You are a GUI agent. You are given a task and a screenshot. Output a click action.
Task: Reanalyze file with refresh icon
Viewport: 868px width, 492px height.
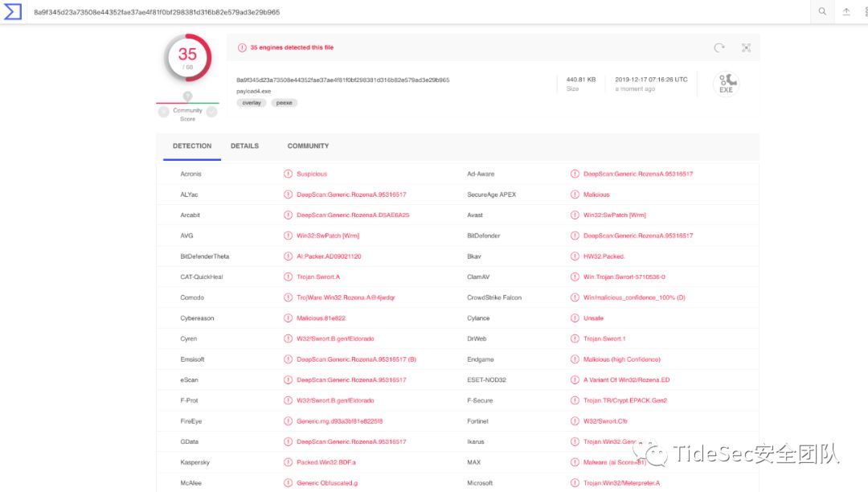pos(719,48)
